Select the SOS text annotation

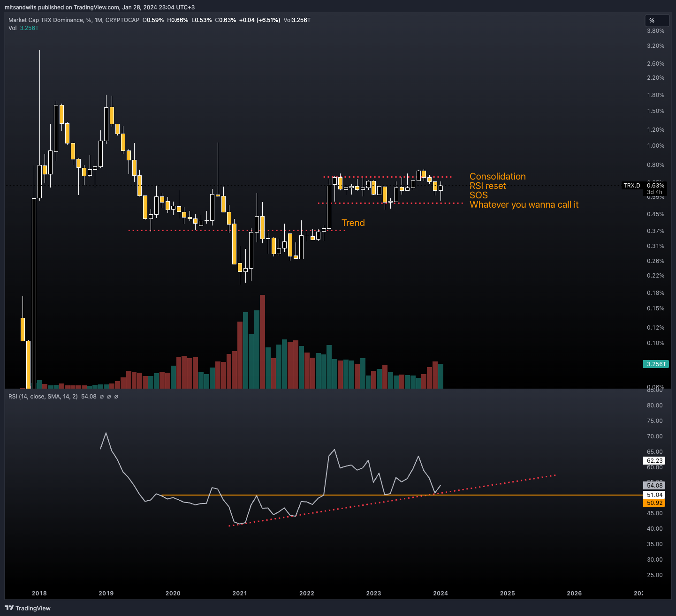479,195
